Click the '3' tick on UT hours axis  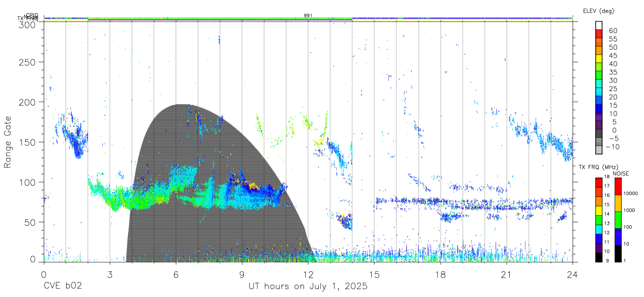[x=110, y=274]
